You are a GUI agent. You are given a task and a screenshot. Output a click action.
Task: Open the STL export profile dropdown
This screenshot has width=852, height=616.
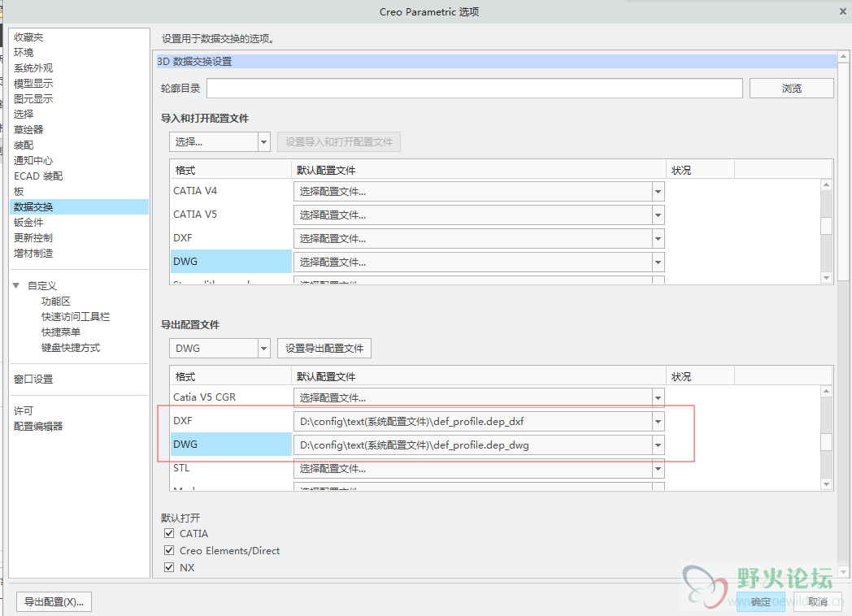658,469
